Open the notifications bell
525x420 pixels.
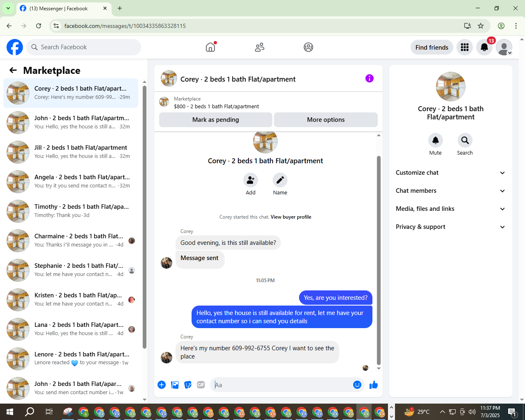(x=484, y=47)
